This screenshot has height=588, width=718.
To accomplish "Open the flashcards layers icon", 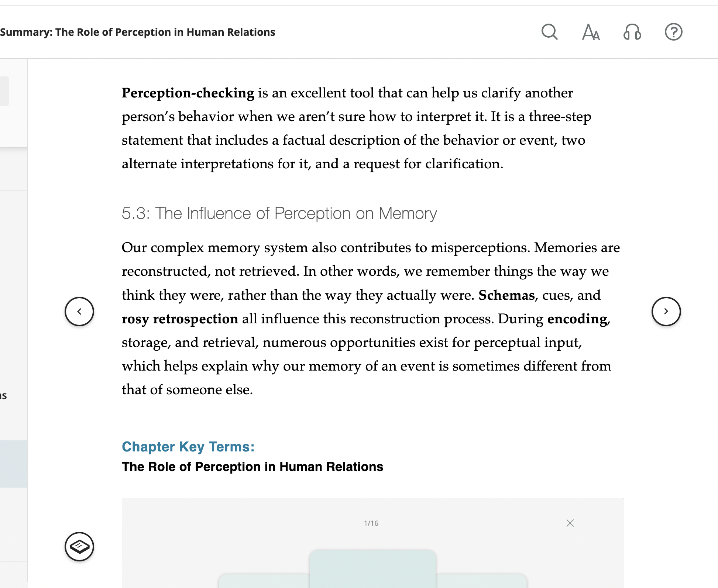I will (79, 547).
